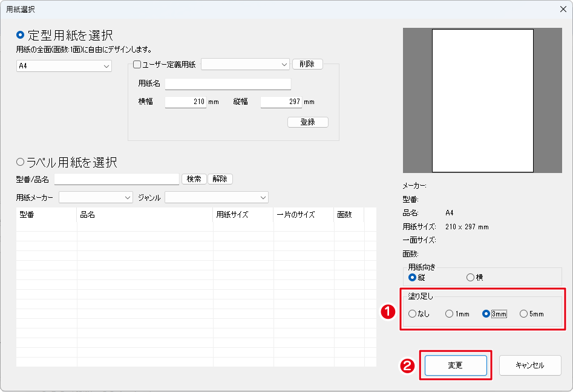Expand the user-defined paper dropdown
This screenshot has width=573, height=392.
(245, 64)
